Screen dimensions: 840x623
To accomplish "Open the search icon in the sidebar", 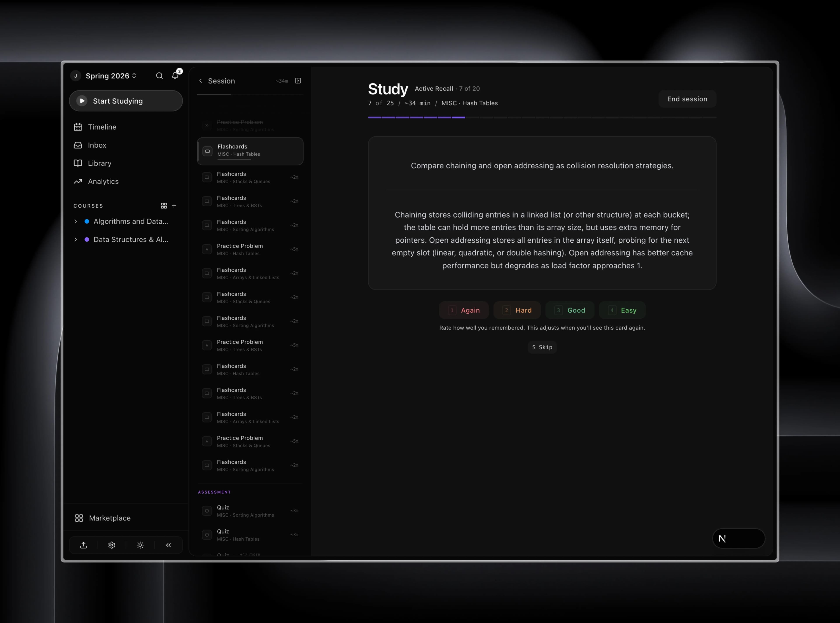I will 159,76.
